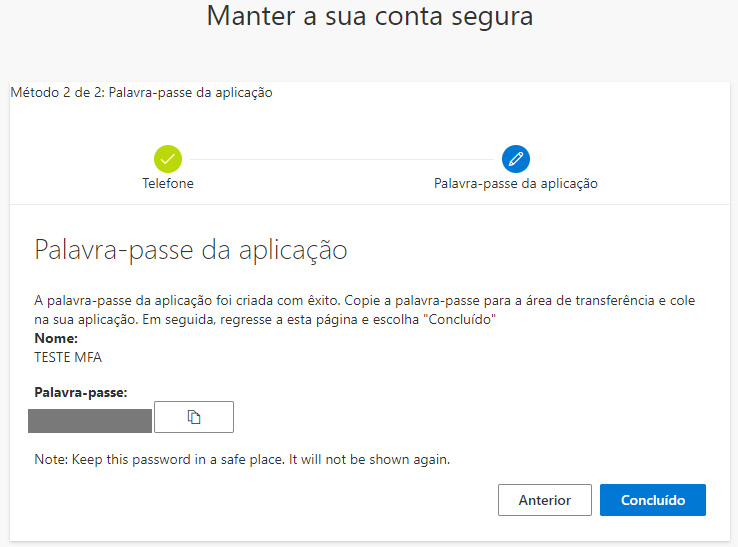The height and width of the screenshot is (547, 738).
Task: Click the masked password field
Action: coord(91,420)
